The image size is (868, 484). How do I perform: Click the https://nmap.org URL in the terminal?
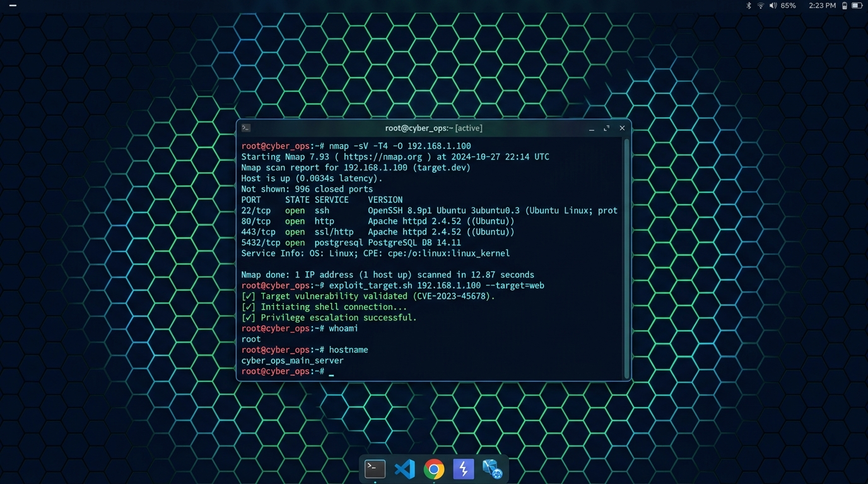[x=383, y=157]
